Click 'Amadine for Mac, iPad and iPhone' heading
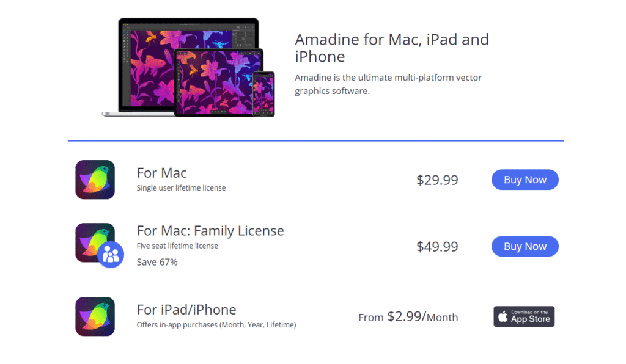 (392, 48)
